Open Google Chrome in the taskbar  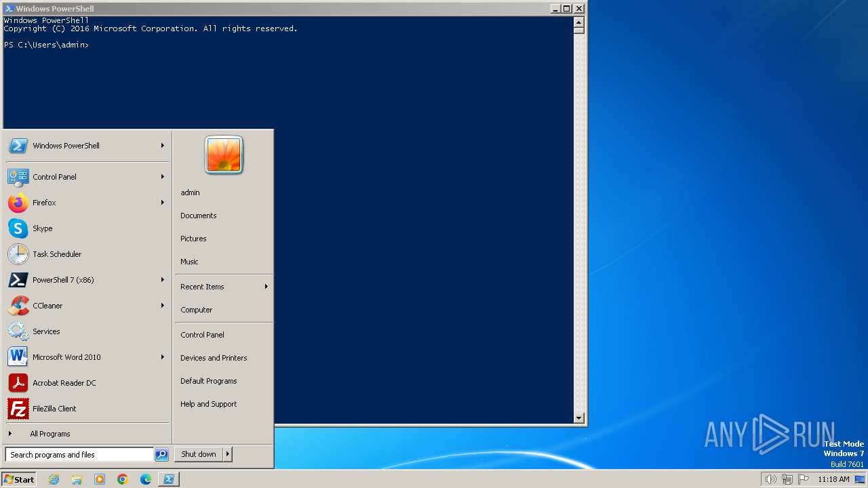[x=123, y=479]
